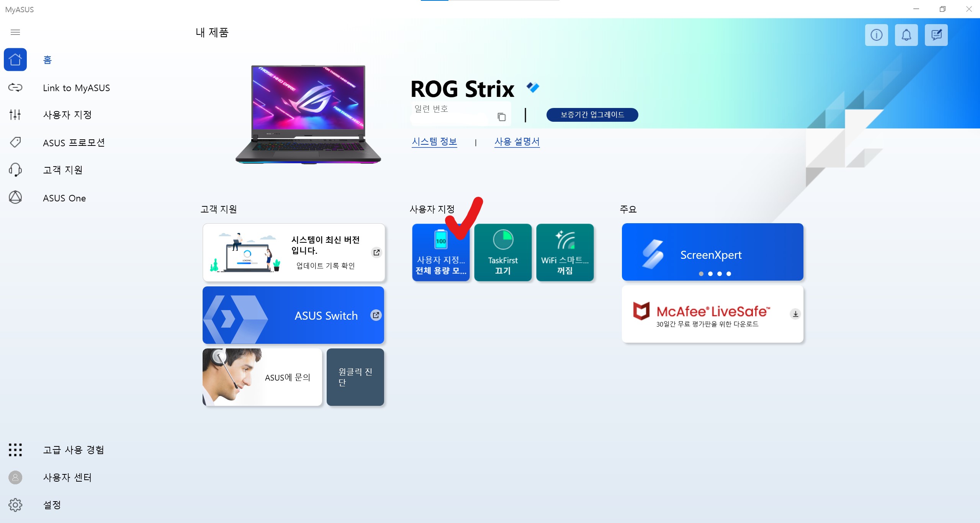The width and height of the screenshot is (980, 523).
Task: Select ASUS 프로모션 menu item
Action: tap(74, 143)
